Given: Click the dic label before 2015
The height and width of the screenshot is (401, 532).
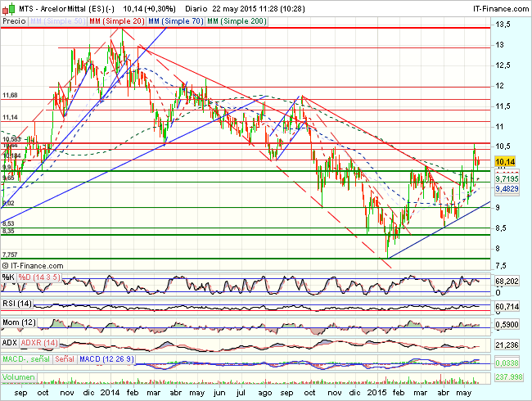Looking at the screenshot, I should coord(354,393).
